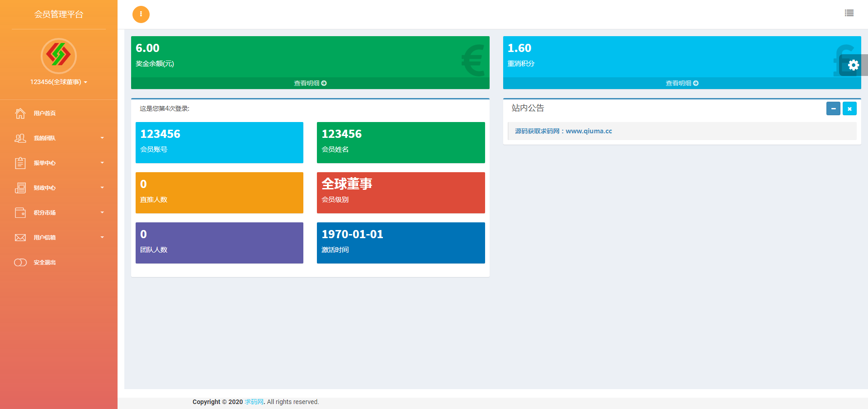The height and width of the screenshot is (409, 868).
Task: Open the settings gear on the right edge
Action: [853, 65]
